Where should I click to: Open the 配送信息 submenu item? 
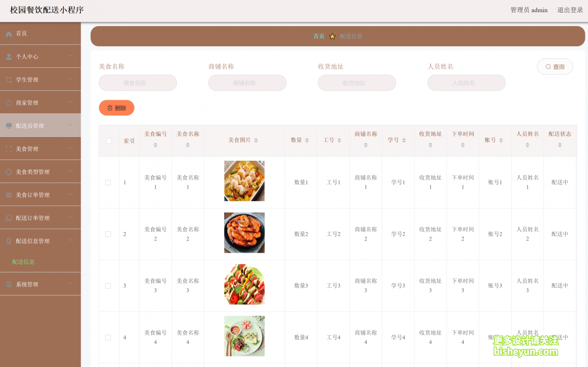(x=24, y=262)
